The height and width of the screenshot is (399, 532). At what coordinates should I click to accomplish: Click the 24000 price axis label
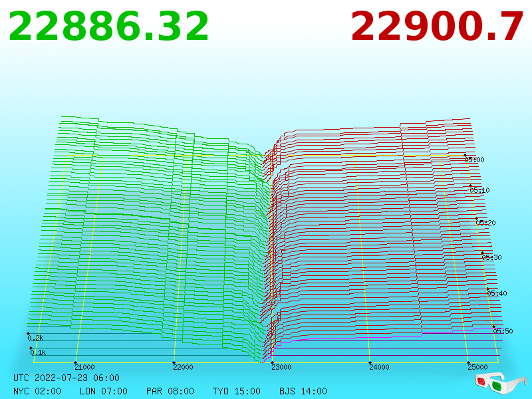[379, 367]
